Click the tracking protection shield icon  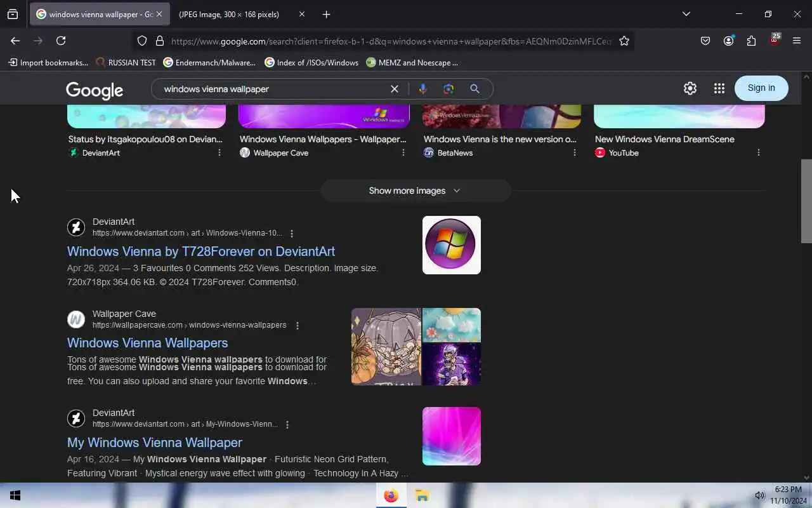(142, 41)
